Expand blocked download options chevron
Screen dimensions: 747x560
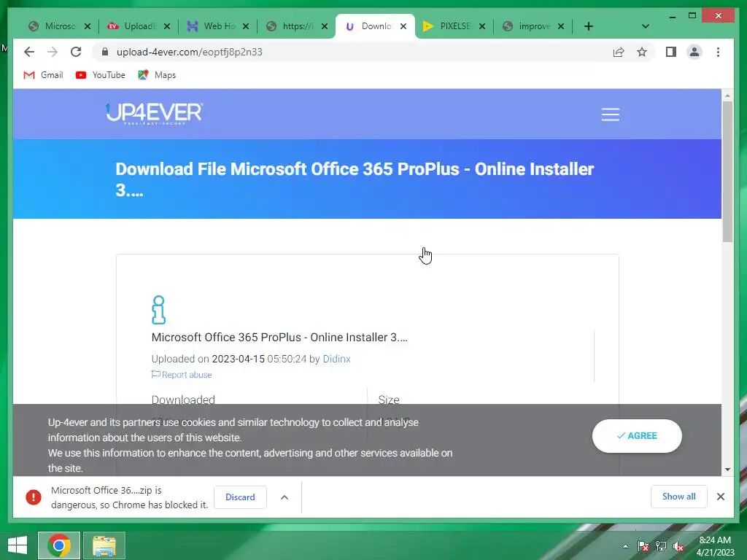pos(285,497)
